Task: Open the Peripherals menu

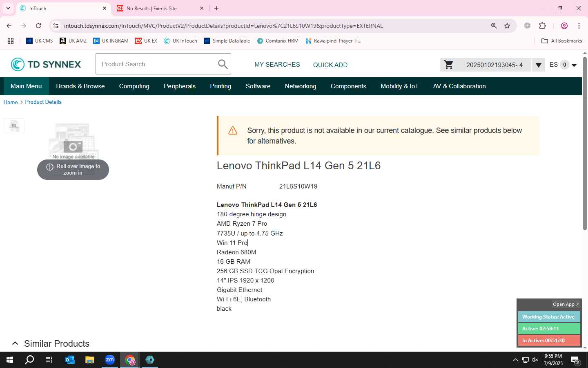Action: click(180, 86)
